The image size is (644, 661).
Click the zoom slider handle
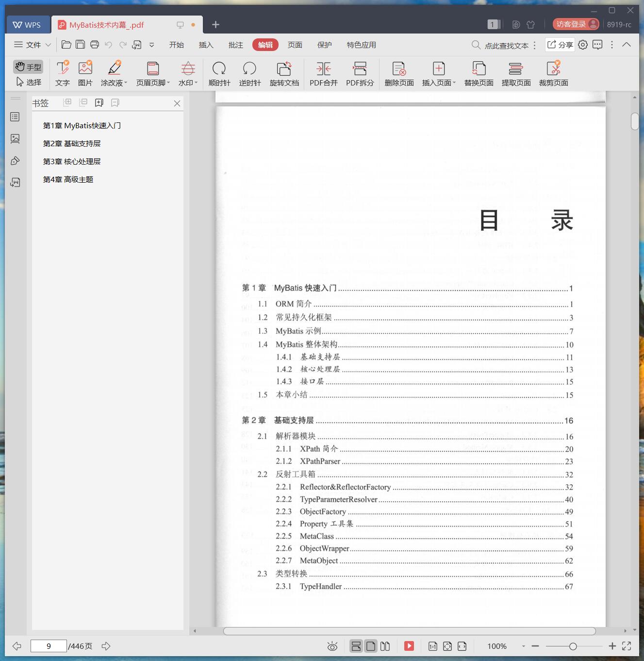coord(573,646)
